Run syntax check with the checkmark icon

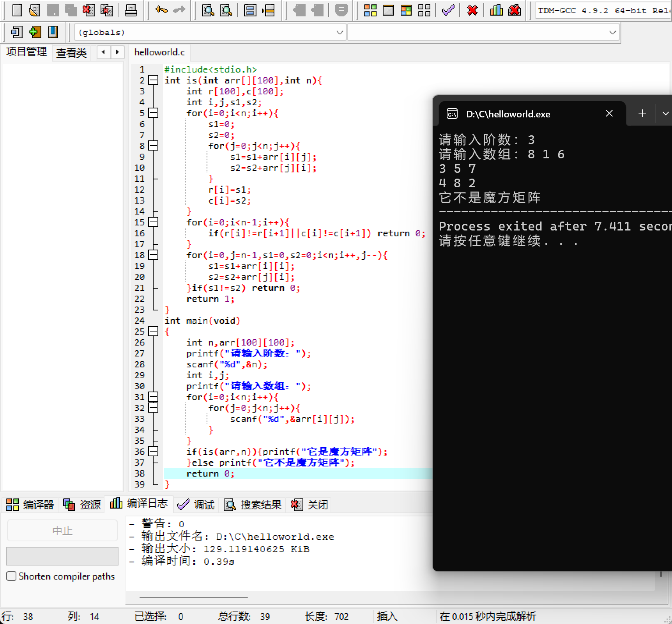pyautogui.click(x=448, y=10)
